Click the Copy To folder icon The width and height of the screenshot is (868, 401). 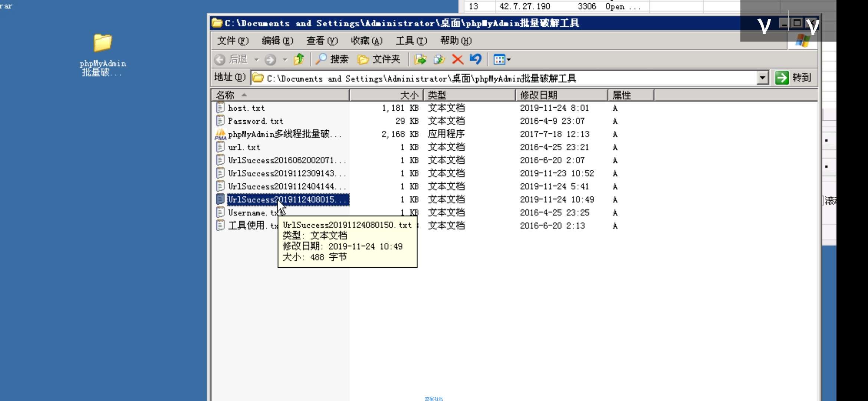pyautogui.click(x=439, y=59)
